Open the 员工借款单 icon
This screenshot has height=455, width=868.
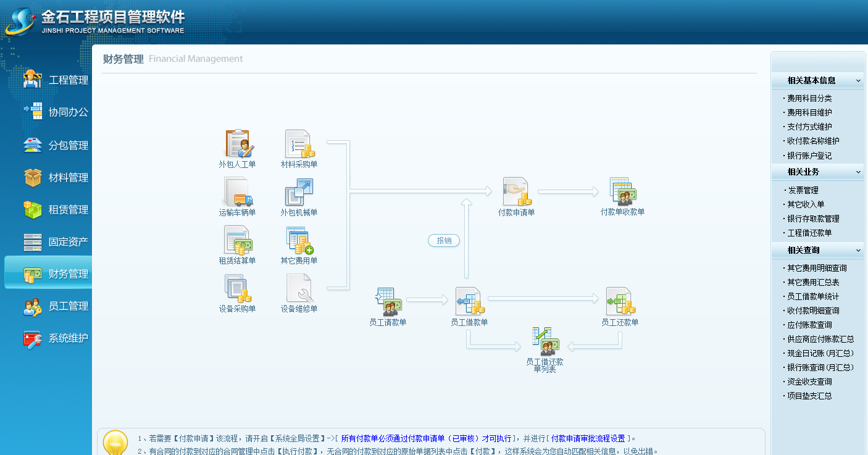470,302
